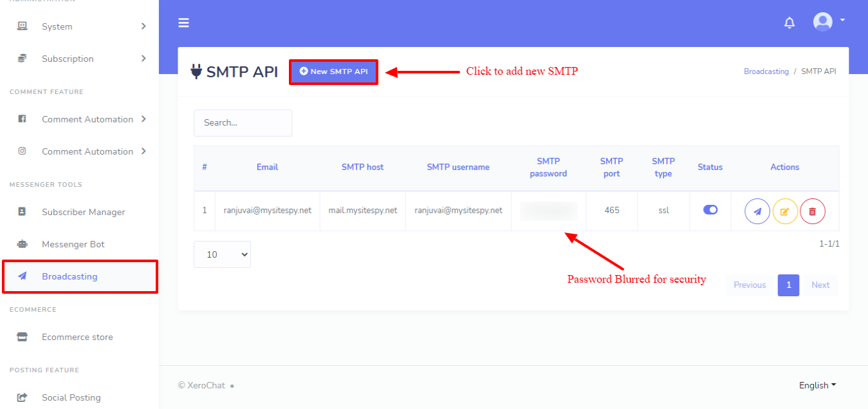868x409 pixels.
Task: Sort by the SMTP password column header
Action: 548,167
